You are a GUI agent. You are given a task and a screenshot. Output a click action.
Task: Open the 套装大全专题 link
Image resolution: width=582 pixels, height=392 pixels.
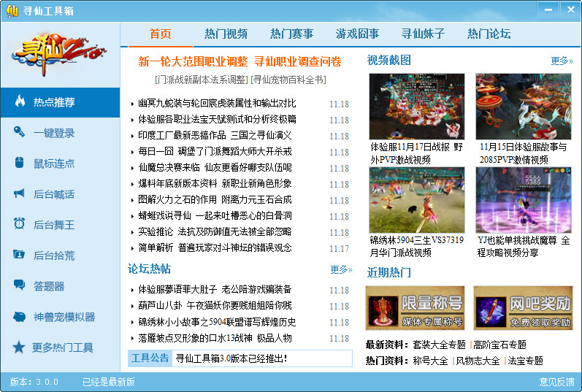tap(439, 345)
